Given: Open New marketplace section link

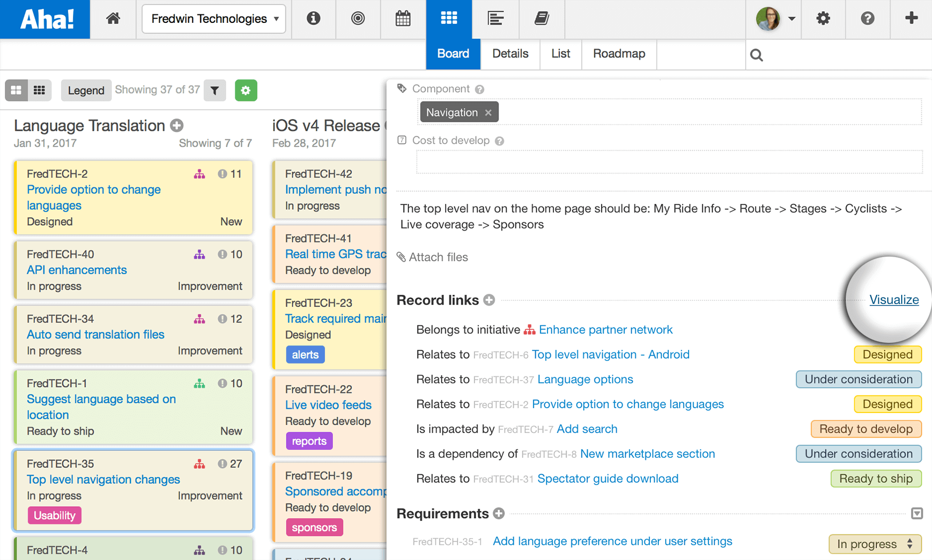Looking at the screenshot, I should pyautogui.click(x=648, y=454).
